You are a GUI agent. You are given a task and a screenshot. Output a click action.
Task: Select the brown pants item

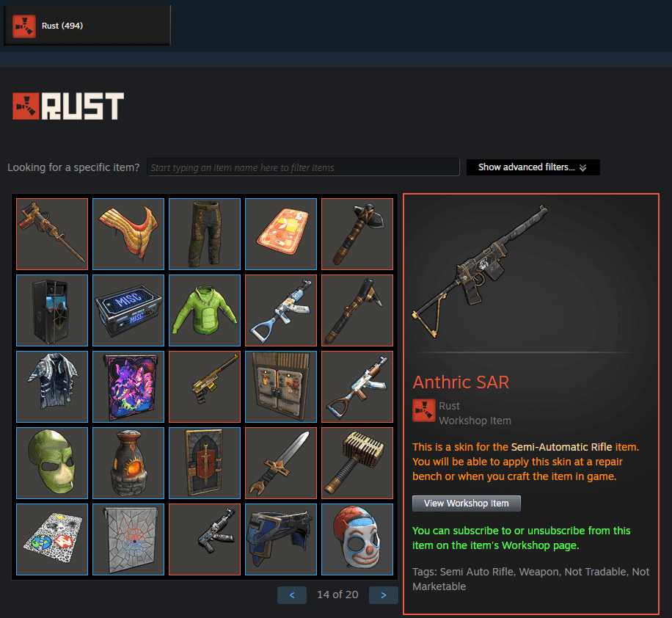(x=205, y=234)
